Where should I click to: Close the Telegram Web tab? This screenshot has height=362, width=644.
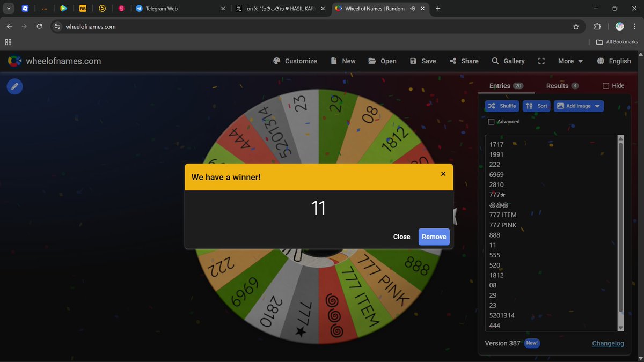pyautogui.click(x=223, y=9)
